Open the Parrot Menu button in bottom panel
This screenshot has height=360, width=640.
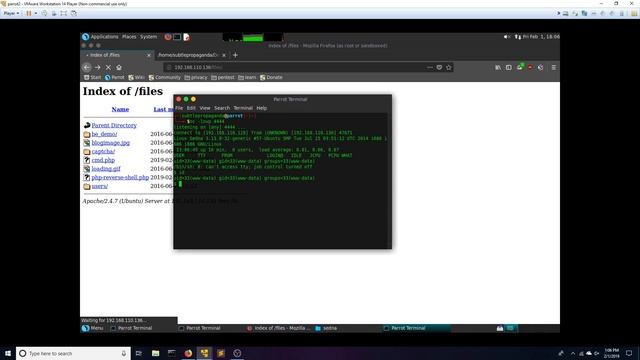[x=92, y=328]
